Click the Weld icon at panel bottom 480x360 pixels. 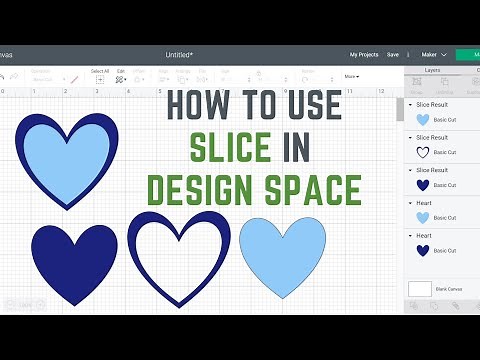434,305
